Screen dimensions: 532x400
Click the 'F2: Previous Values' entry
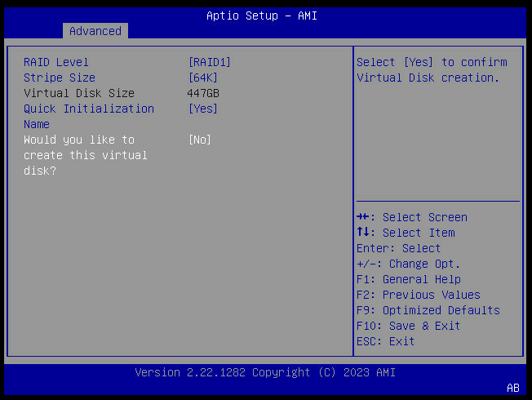[419, 295]
